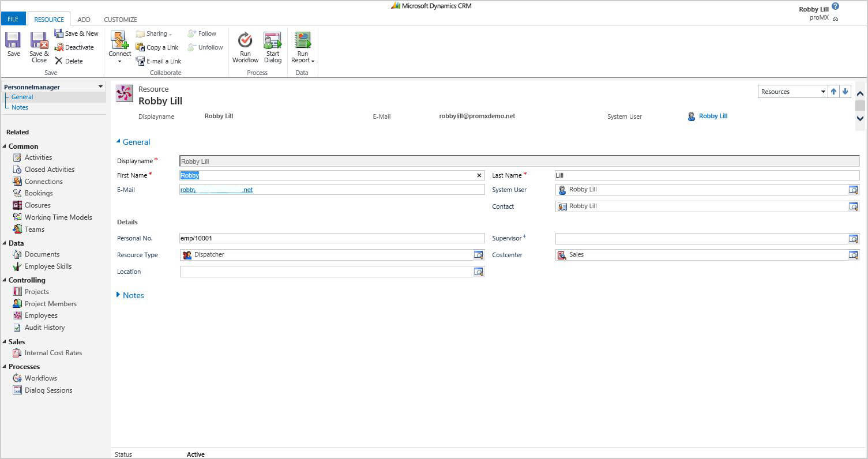Go to previous record with up arrow
Screen dimensions: 868x459
coord(833,91)
